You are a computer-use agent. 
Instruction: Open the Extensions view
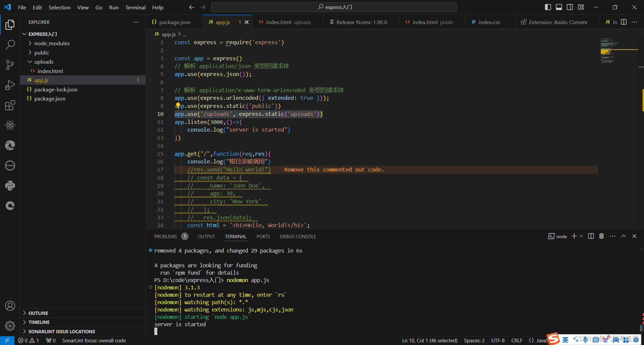(x=10, y=105)
